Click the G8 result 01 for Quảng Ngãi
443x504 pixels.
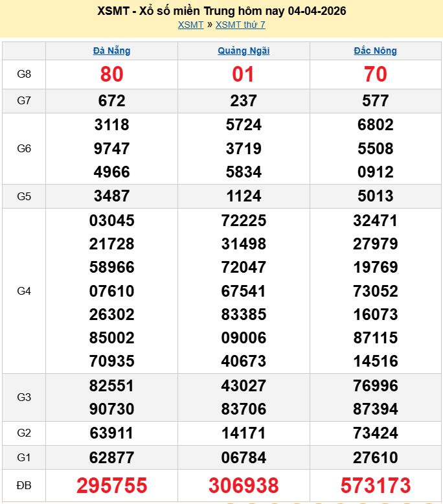pos(244,74)
